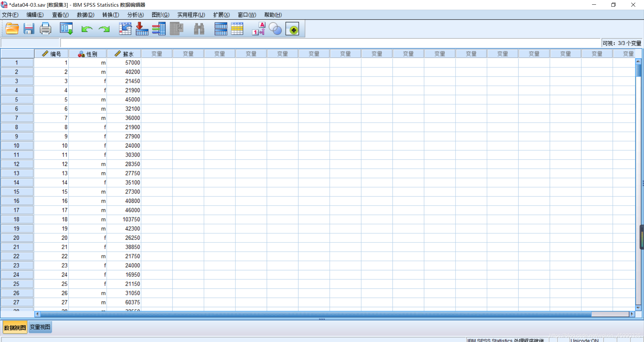Click horizontal scrollbar right arrow
This screenshot has width=644, height=342.
pos(632,314)
